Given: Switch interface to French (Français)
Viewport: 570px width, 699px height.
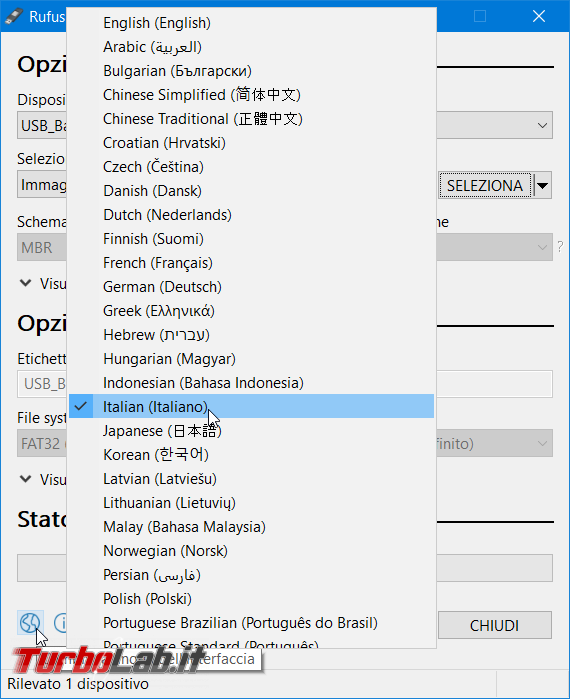Looking at the screenshot, I should [251, 263].
